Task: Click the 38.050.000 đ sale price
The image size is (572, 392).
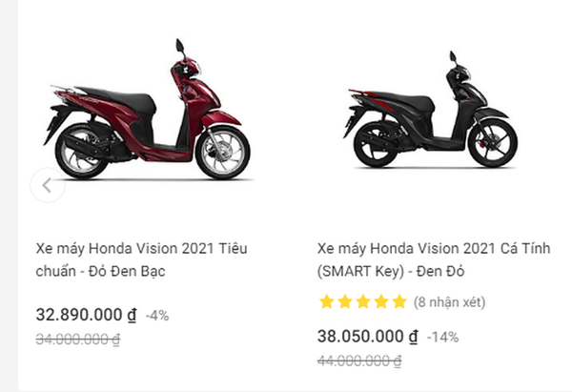Action: coord(367,337)
